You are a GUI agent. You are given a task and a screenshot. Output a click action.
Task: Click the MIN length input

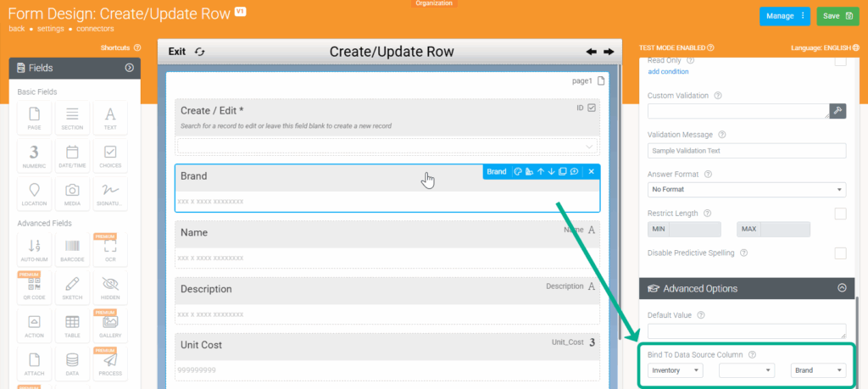click(695, 229)
